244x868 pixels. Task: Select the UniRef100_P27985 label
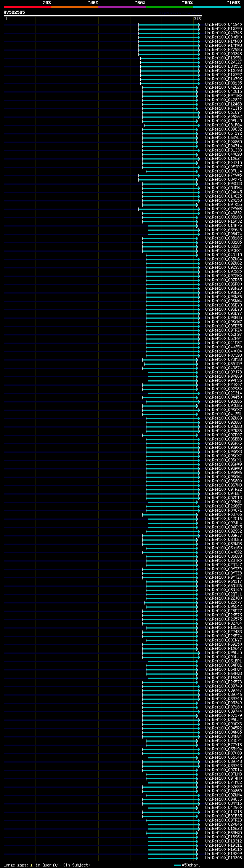tap(223, 49)
